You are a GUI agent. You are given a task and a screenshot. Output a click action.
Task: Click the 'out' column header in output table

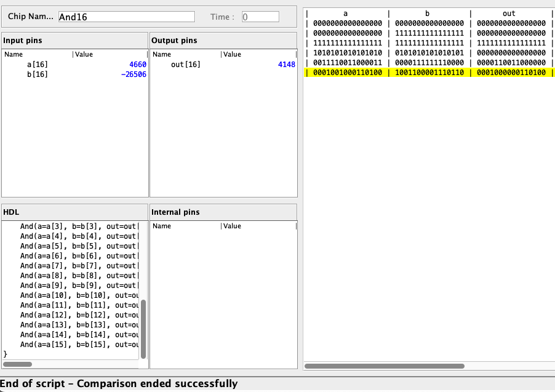[x=509, y=14]
